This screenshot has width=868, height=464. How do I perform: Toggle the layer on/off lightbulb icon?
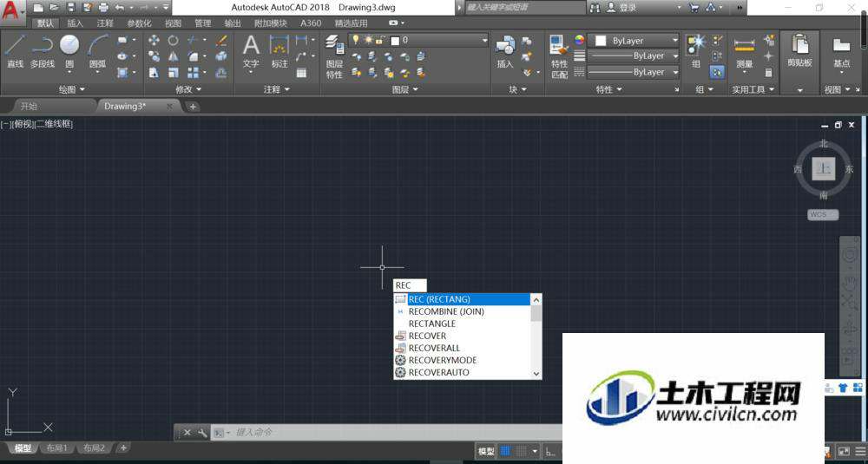(356, 40)
